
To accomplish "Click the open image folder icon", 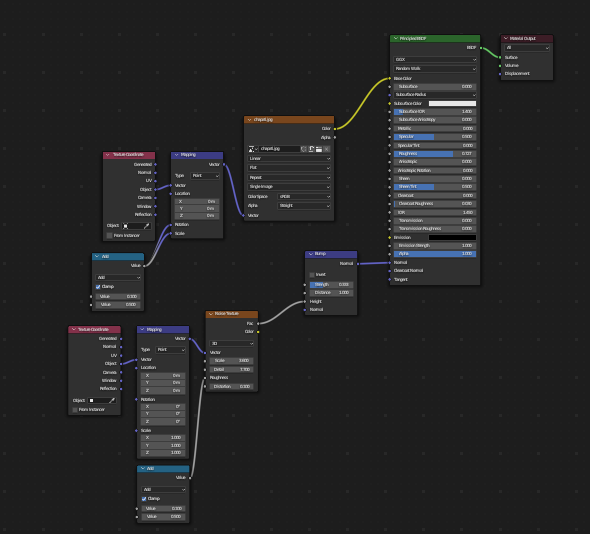I will [319, 149].
